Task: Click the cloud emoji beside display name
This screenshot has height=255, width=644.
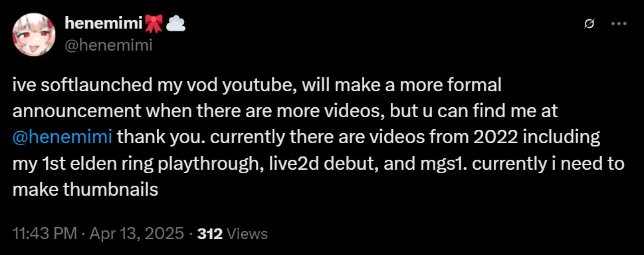Action: (x=175, y=24)
